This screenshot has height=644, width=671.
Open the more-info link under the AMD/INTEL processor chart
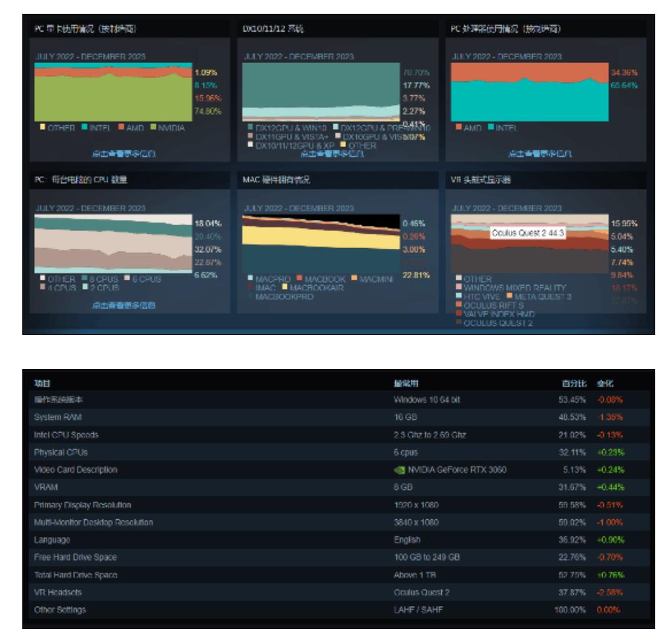[x=540, y=154]
